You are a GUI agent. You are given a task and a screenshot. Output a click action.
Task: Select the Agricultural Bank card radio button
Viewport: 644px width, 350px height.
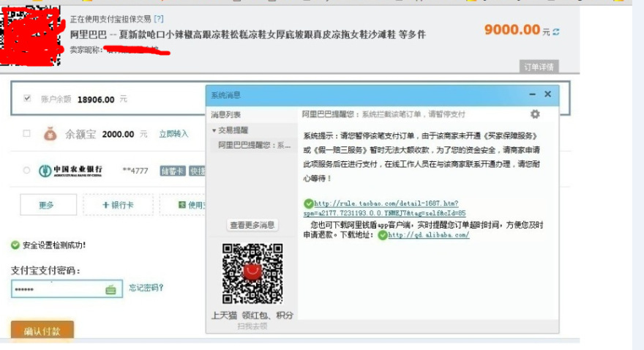tap(27, 171)
